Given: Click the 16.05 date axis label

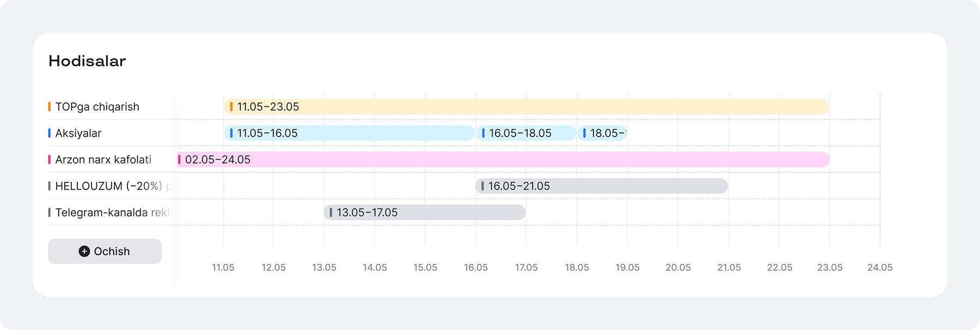Looking at the screenshot, I should (x=476, y=267).
